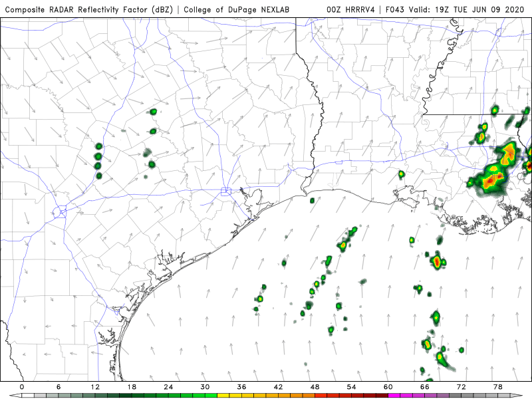
Task: Click the "60" label on the dBZ scale
Action: coord(388,387)
